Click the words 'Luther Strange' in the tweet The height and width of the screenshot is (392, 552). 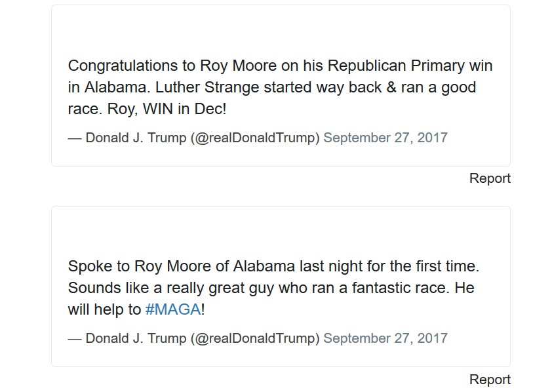(x=207, y=88)
